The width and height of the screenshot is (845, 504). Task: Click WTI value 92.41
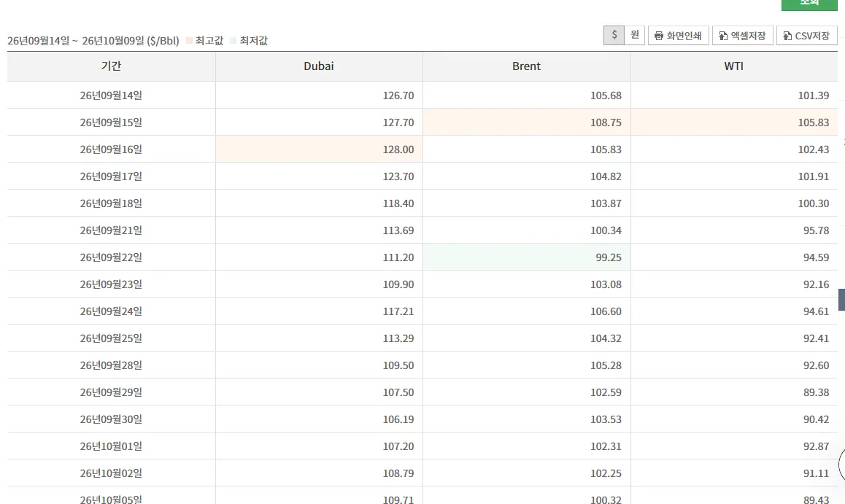click(816, 338)
